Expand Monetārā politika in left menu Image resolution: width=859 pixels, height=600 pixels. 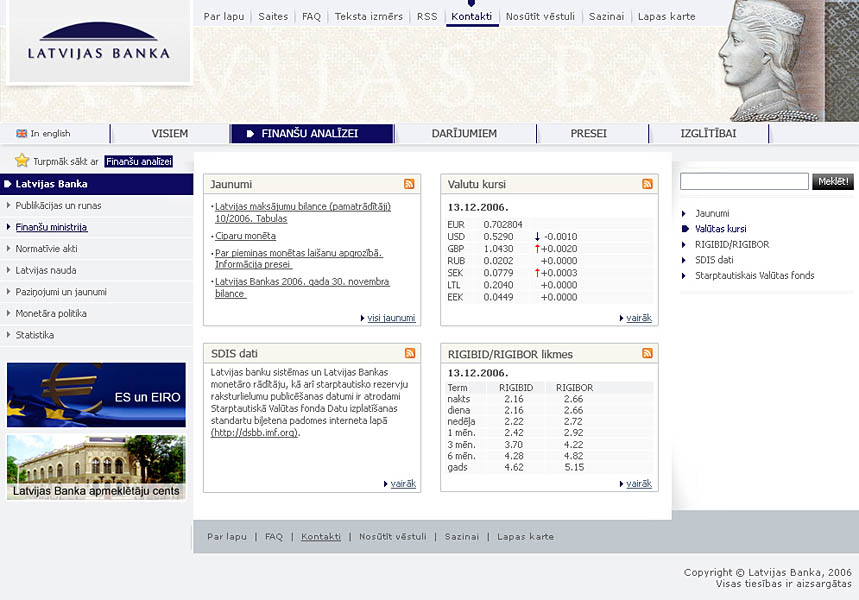50,314
